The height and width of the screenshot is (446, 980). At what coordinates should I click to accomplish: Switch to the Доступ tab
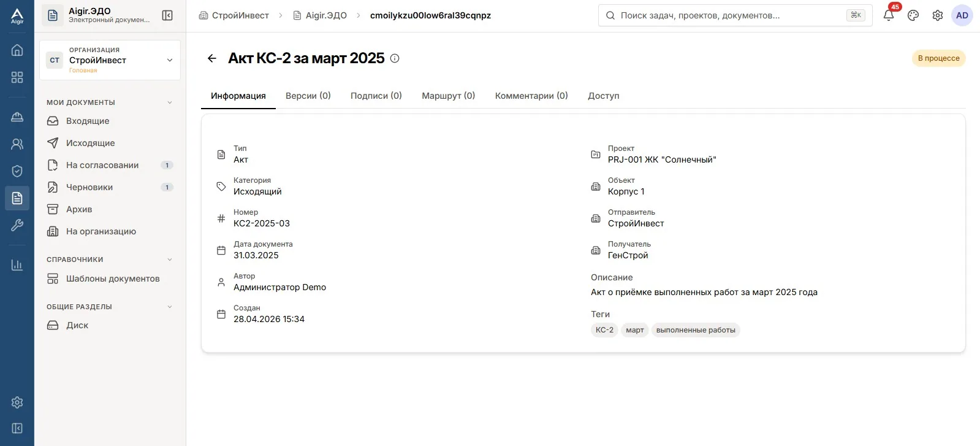(x=604, y=96)
